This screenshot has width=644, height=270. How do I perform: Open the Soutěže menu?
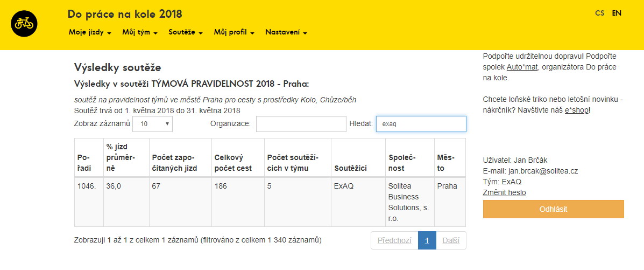185,32
